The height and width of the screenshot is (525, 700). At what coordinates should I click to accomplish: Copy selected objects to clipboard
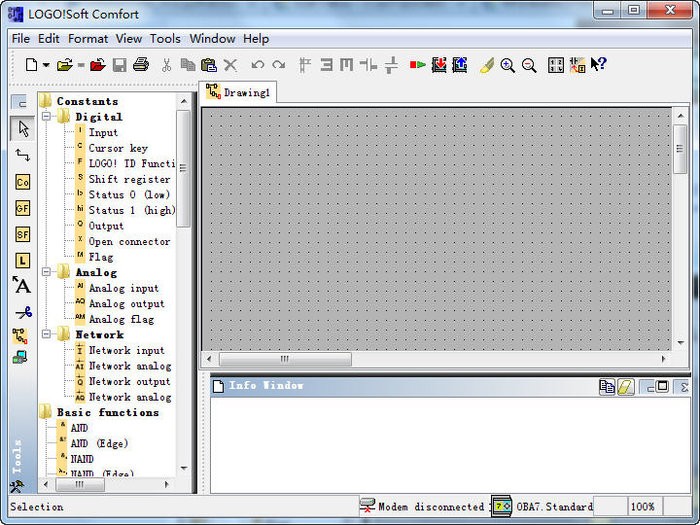188,65
